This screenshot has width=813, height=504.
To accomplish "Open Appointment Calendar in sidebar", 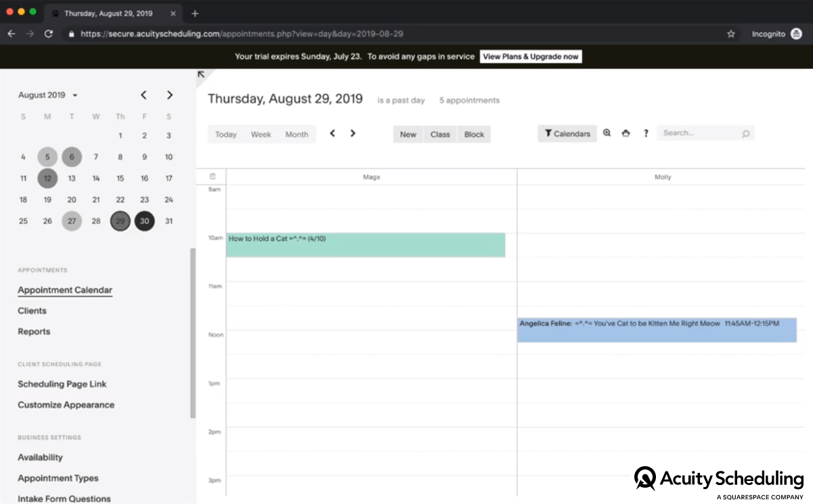I will 65,290.
